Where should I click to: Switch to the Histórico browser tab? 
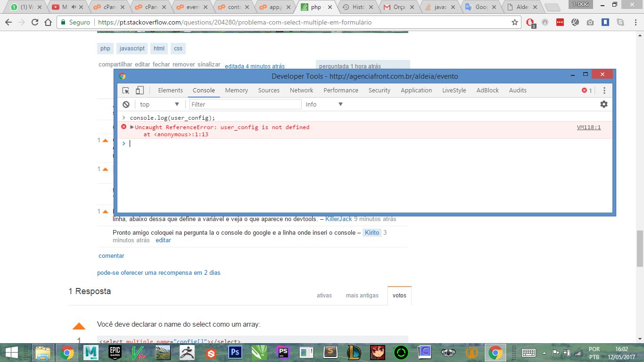(x=357, y=7)
